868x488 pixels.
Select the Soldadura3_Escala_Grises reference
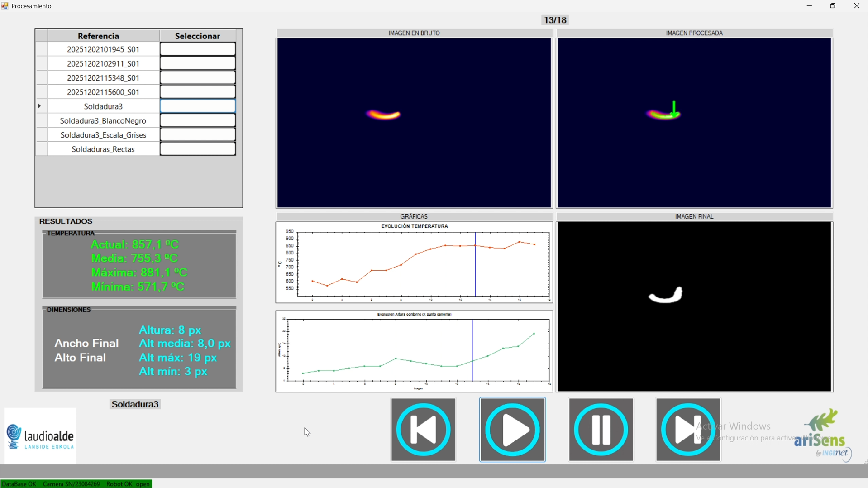point(104,135)
